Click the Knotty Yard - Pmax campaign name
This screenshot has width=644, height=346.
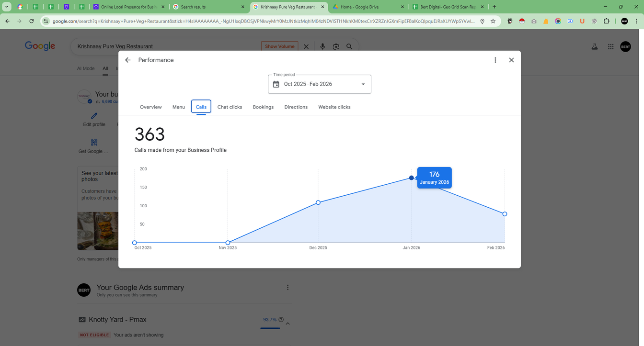(x=117, y=320)
